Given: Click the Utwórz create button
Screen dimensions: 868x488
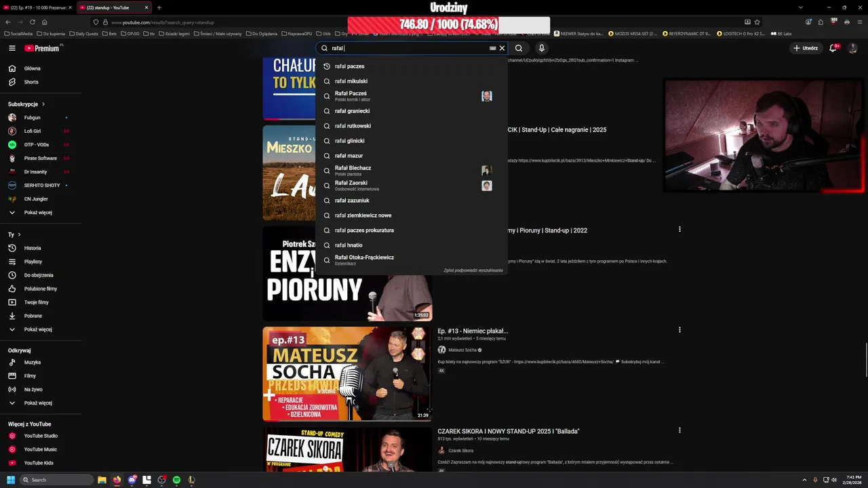Looking at the screenshot, I should click(806, 48).
